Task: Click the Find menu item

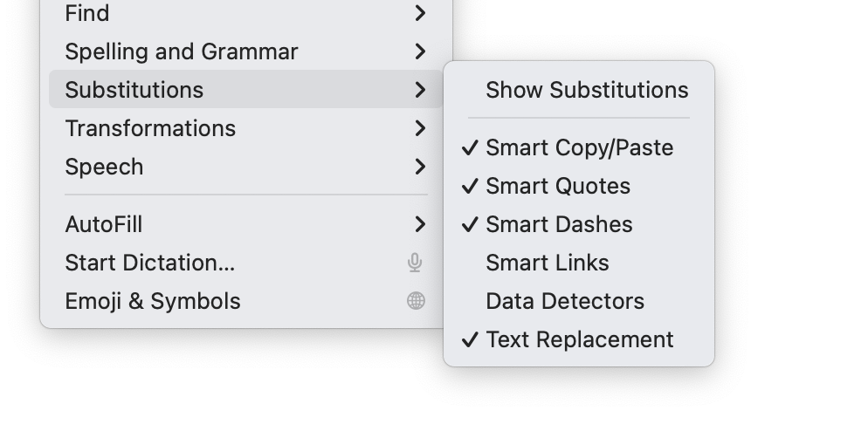Action: coord(87,13)
